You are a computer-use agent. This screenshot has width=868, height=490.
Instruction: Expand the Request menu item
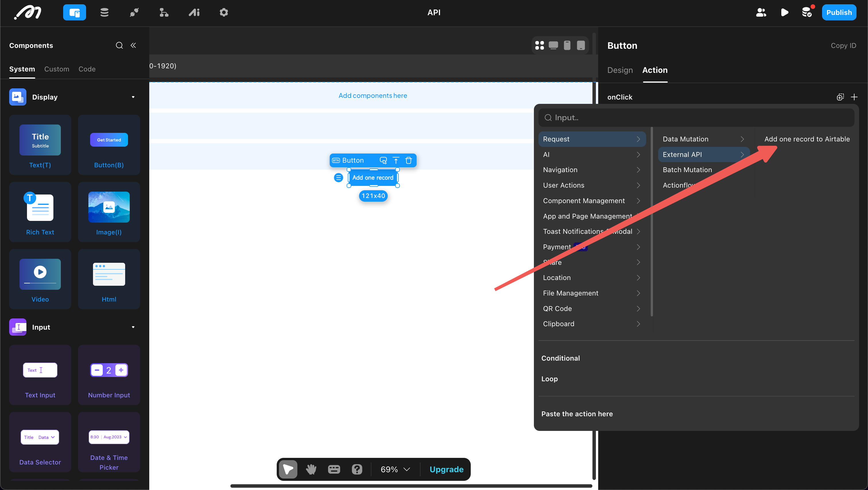(592, 139)
